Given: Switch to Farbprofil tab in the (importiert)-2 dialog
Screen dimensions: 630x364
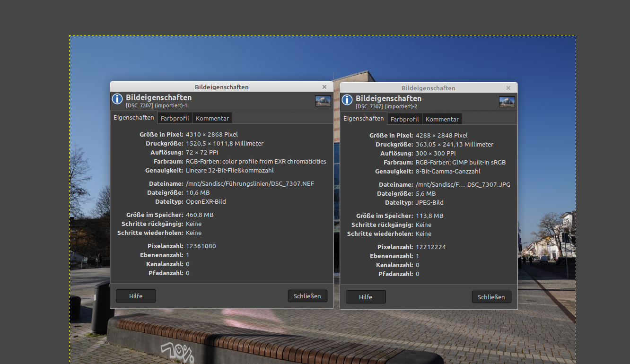Looking at the screenshot, I should tap(405, 119).
